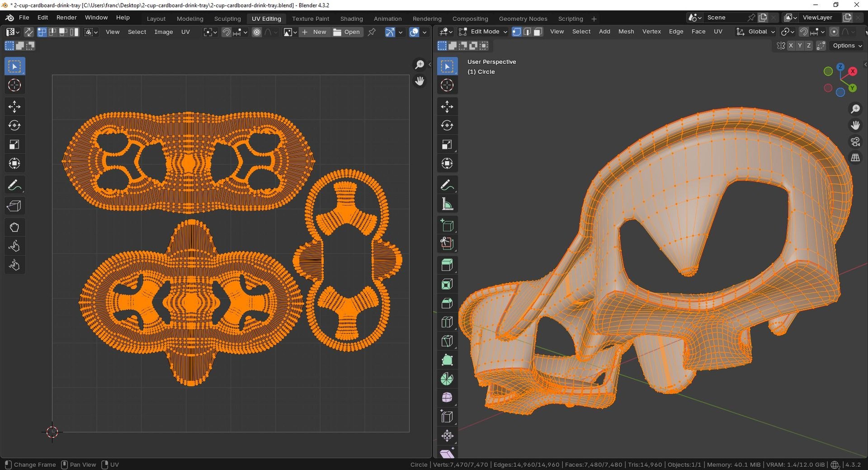The image size is (868, 470).
Task: Switch to the Shading workspace tab
Action: click(351, 19)
